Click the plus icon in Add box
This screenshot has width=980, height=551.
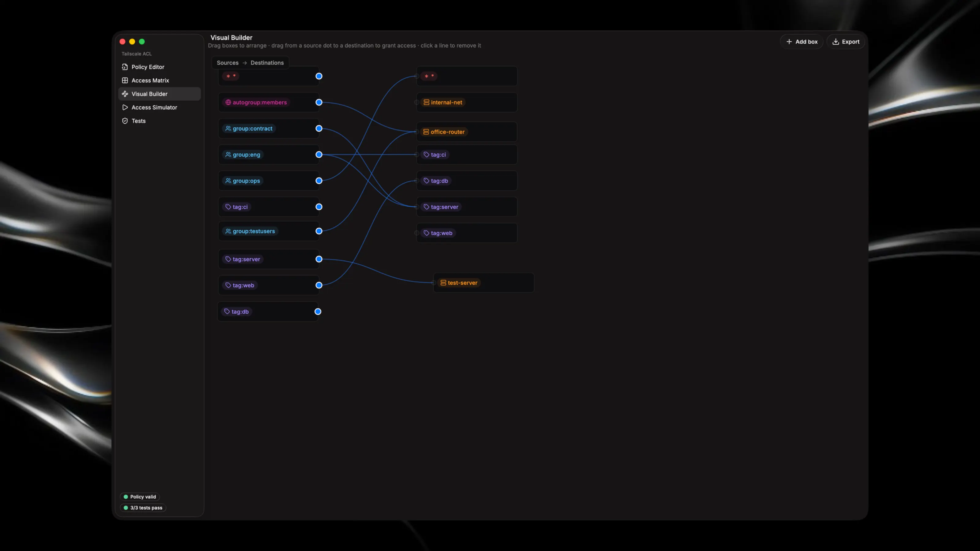click(x=789, y=42)
